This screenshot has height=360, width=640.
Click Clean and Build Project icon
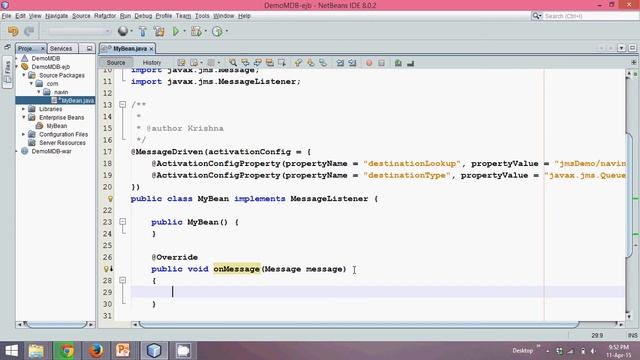(159, 31)
